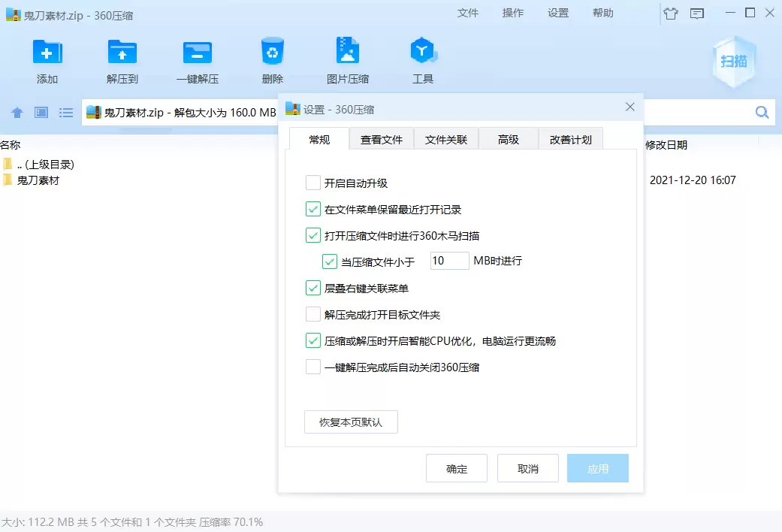Switch to the 高级 tab
This screenshot has height=532, width=782.
pyautogui.click(x=509, y=140)
